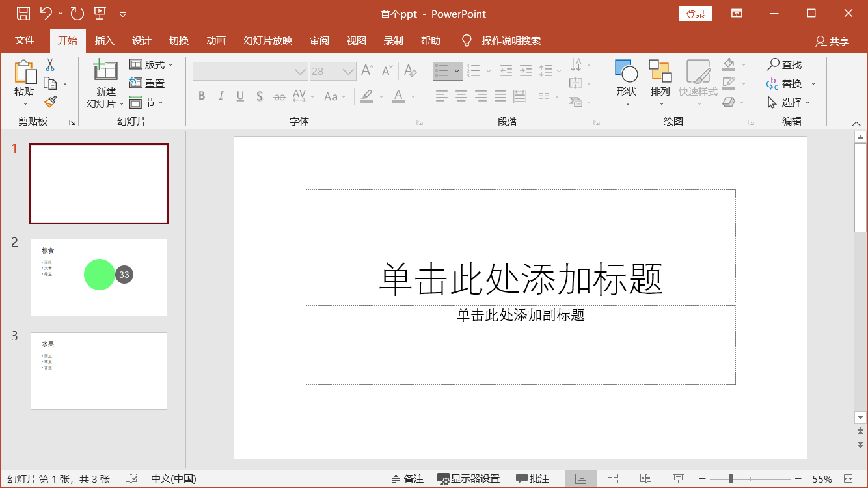Decrease font size with the smaller A icon
The image size is (868, 488).
[x=387, y=70]
